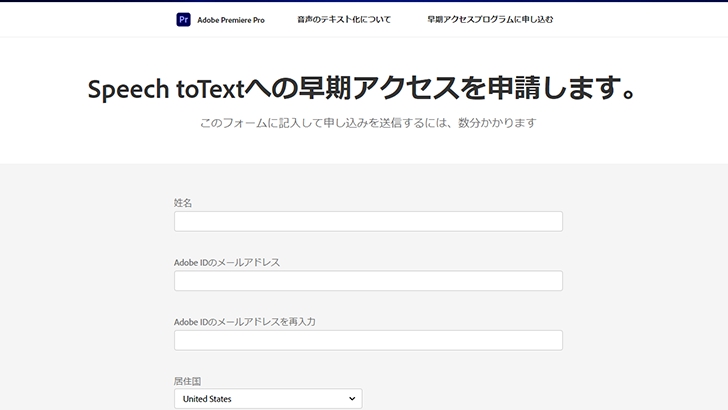
Task: Click the Adobe Premiere Pro logo icon
Action: point(183,20)
